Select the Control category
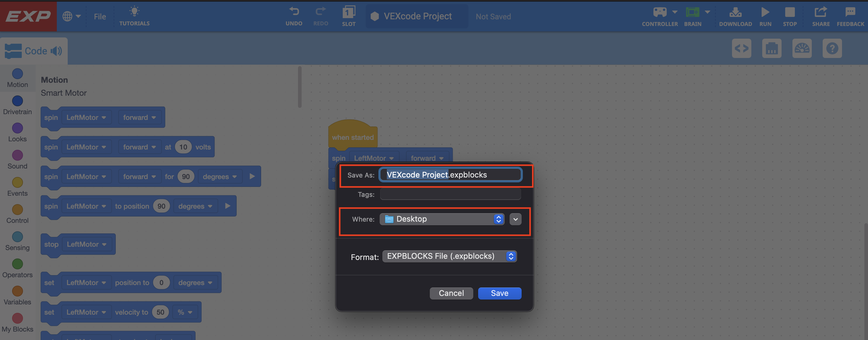Viewport: 868px width, 340px height. click(18, 214)
